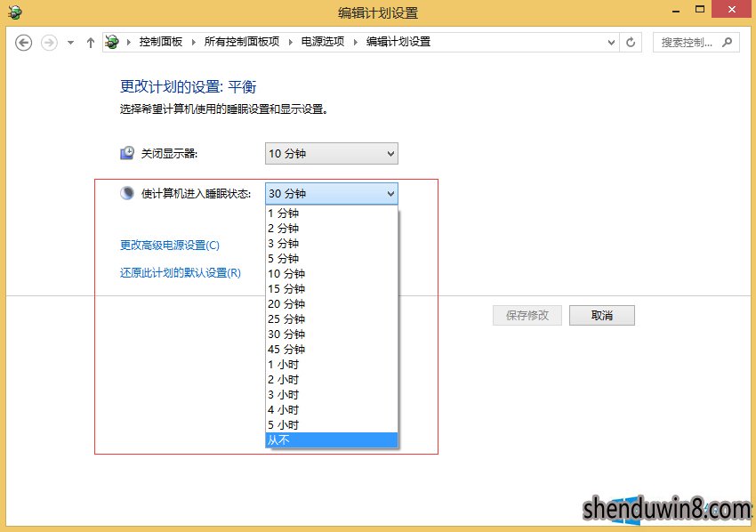Select 5 小时 option
756x532 pixels.
coord(331,425)
